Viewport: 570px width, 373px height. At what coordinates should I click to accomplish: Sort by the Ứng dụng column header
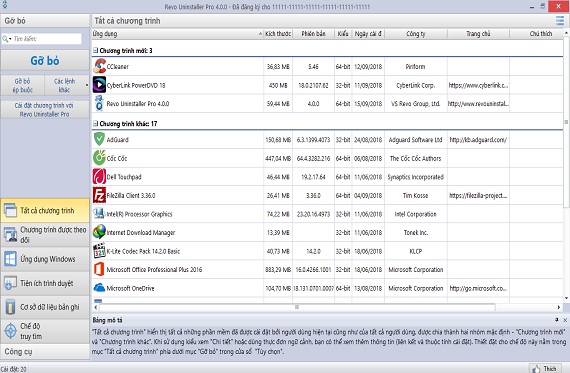[177, 34]
